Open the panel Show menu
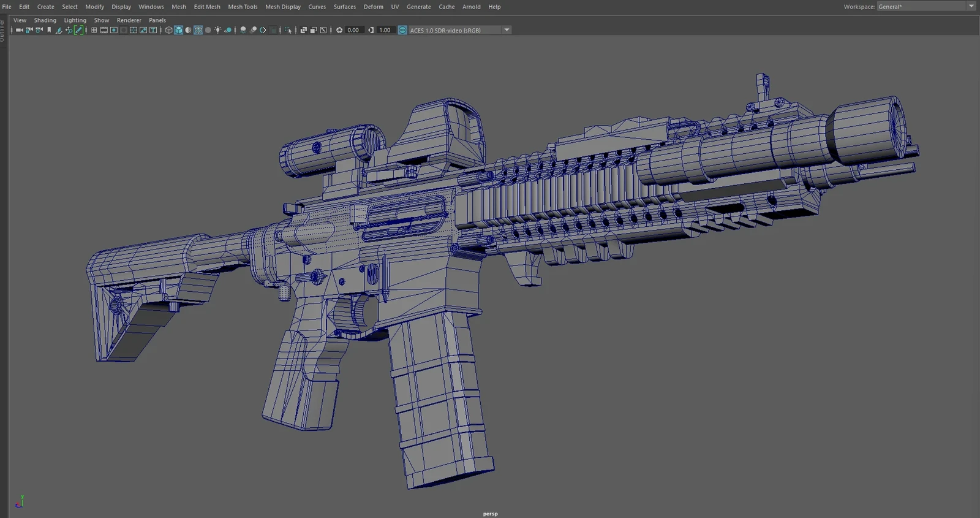The width and height of the screenshot is (980, 518). [102, 20]
